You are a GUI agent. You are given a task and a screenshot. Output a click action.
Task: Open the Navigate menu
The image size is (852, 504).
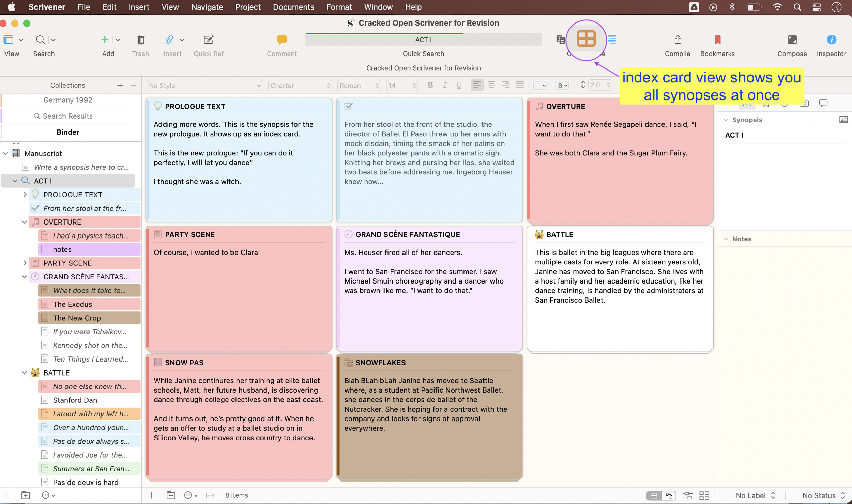pos(207,7)
